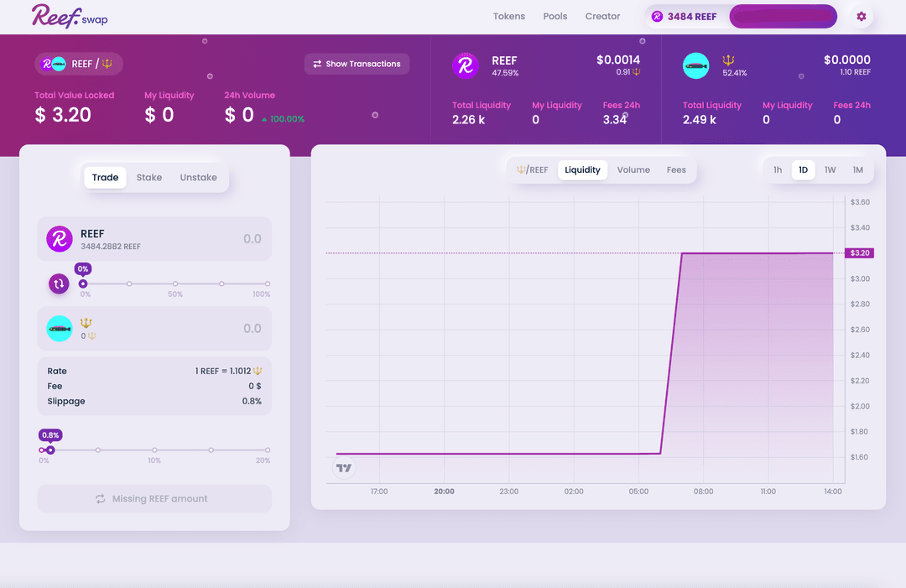Select the Liquidity chart view
The width and height of the screenshot is (906, 588).
click(582, 169)
